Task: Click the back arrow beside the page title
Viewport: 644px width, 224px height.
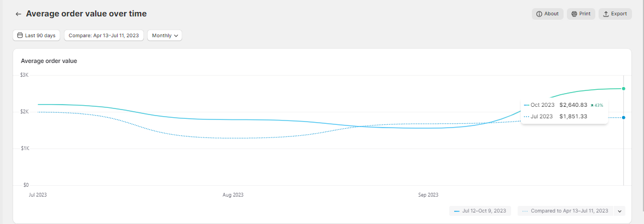Action: [x=19, y=14]
